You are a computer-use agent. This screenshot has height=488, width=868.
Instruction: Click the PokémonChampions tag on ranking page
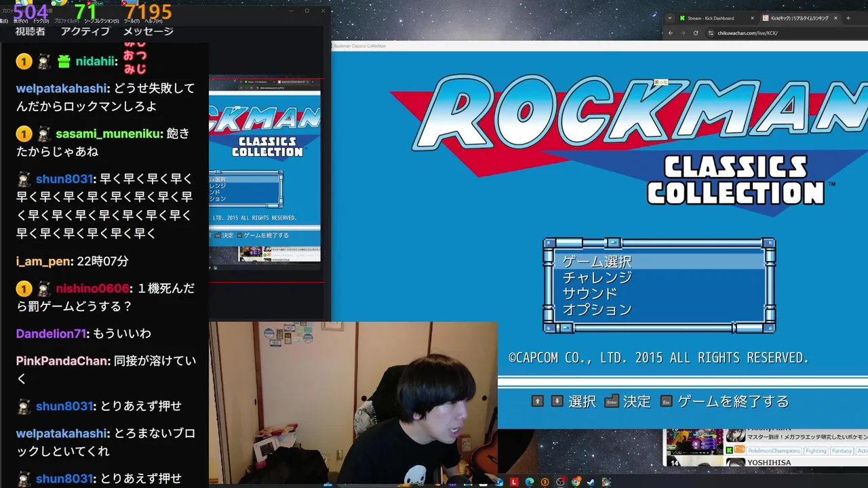pyautogui.click(x=774, y=451)
